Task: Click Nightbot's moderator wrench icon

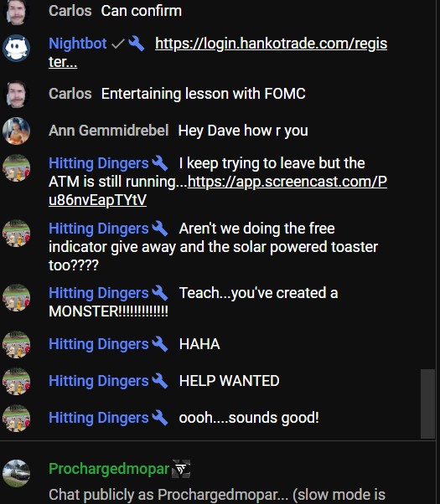Action: click(136, 44)
